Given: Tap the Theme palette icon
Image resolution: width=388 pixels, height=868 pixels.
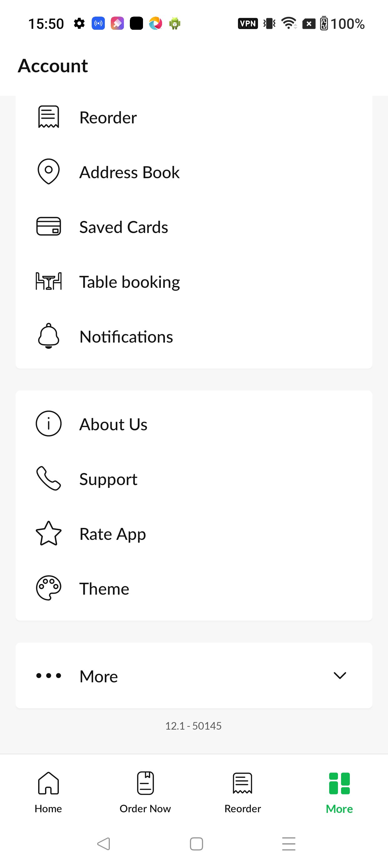Looking at the screenshot, I should pyautogui.click(x=48, y=588).
